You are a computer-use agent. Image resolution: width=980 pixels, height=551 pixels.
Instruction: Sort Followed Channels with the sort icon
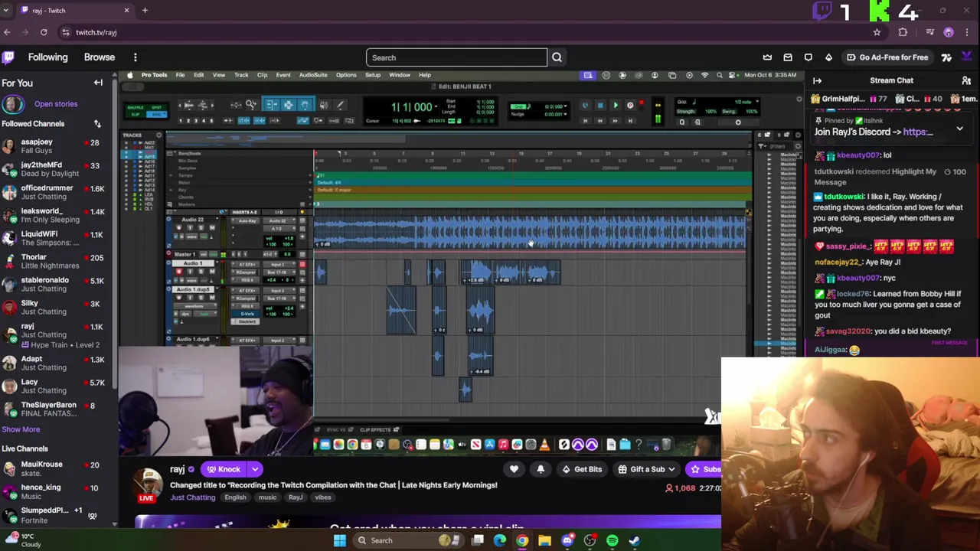97,124
